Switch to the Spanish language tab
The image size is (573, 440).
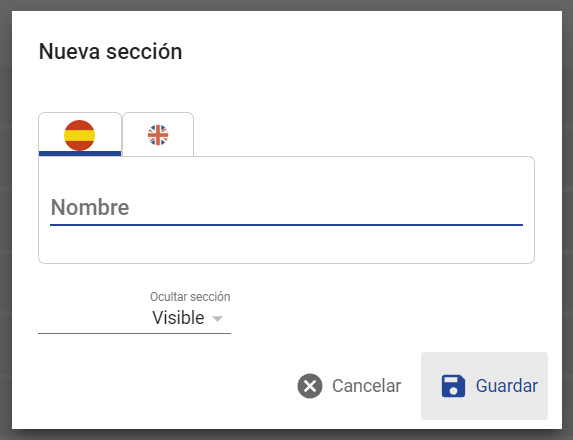80,134
